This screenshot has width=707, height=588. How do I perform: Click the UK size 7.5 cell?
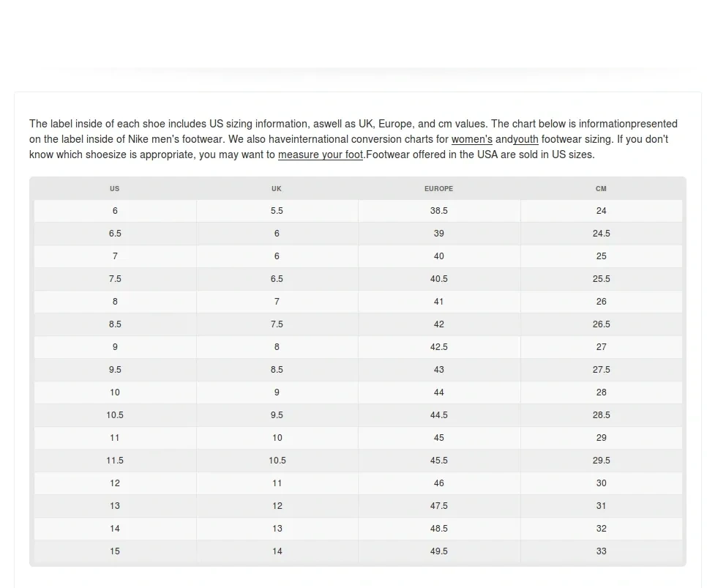pyautogui.click(x=277, y=324)
